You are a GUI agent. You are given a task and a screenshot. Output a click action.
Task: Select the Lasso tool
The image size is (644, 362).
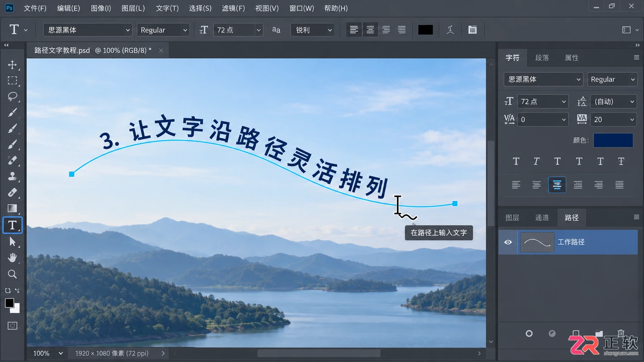click(x=13, y=97)
